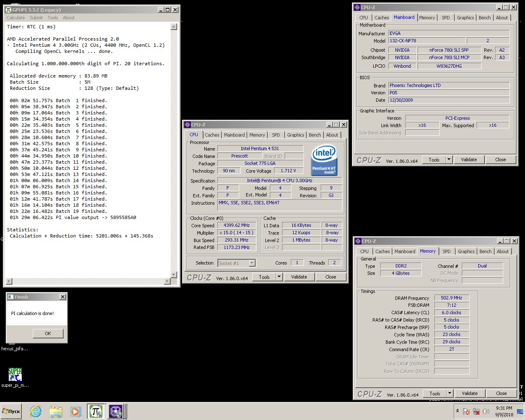
Task: Select the hexus_pifa... desktop item label
Action: coord(15,349)
